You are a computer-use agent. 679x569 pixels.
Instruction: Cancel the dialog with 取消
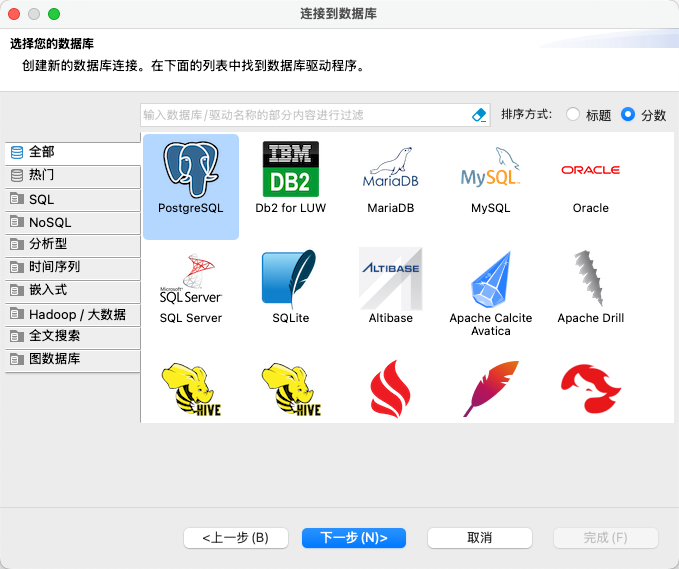(x=480, y=538)
